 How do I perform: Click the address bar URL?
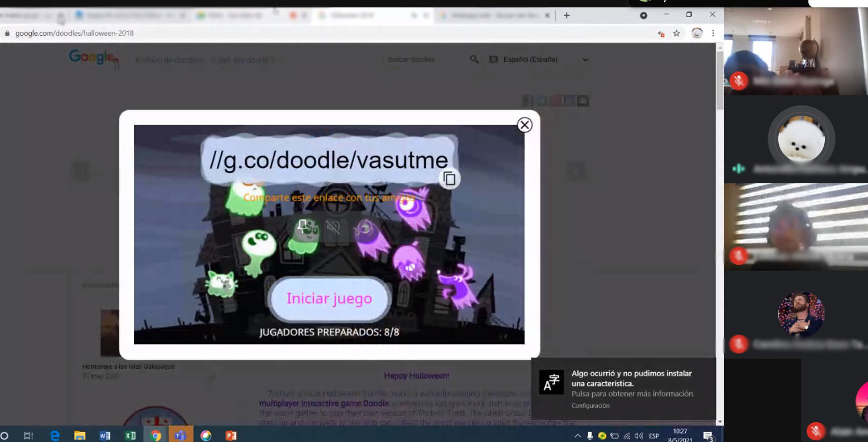click(74, 33)
